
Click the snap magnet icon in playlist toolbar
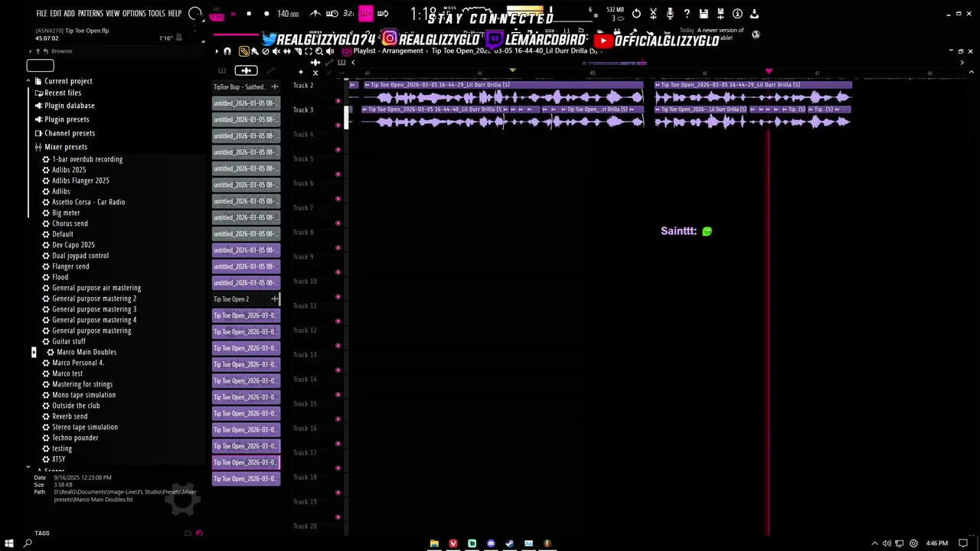pos(227,51)
